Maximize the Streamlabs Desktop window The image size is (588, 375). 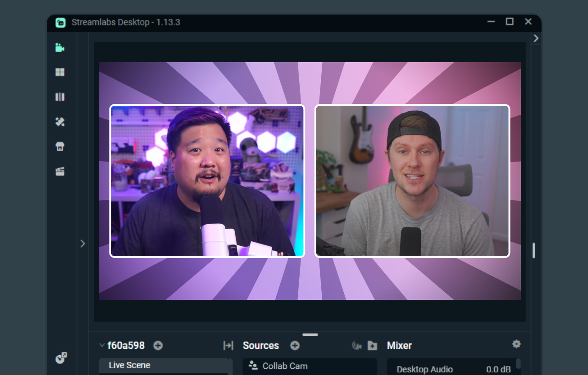(x=510, y=22)
